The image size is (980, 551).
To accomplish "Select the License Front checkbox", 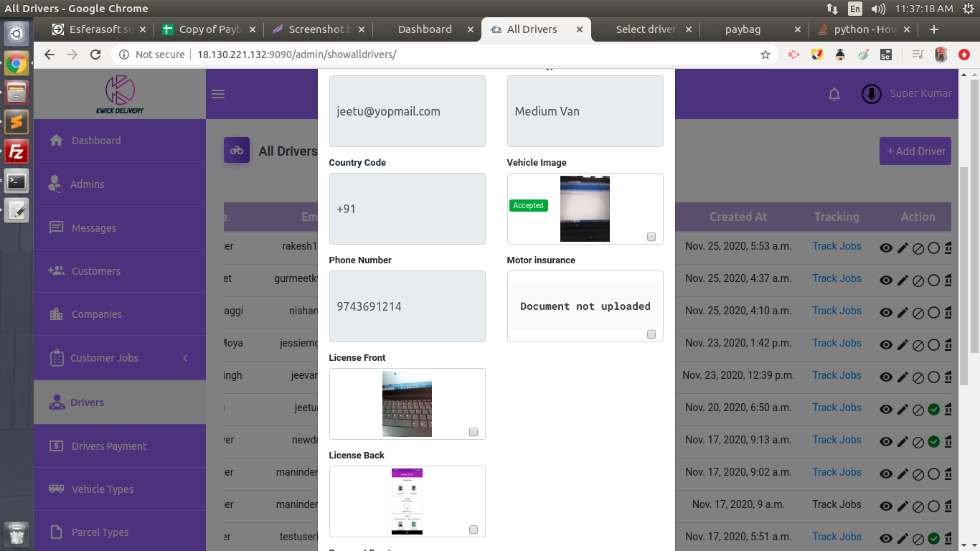I will [473, 432].
